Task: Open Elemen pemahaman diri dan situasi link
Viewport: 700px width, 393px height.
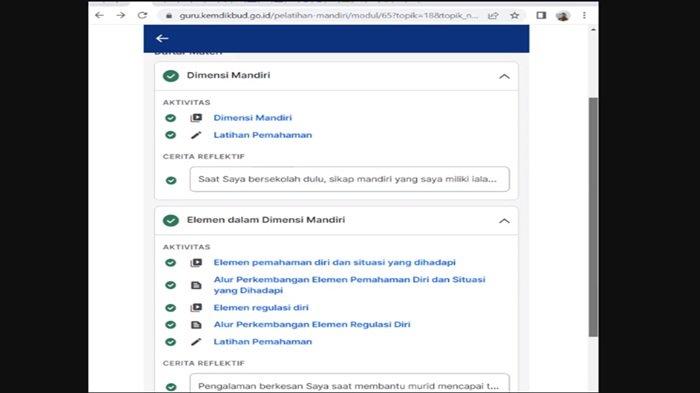Action: point(334,263)
